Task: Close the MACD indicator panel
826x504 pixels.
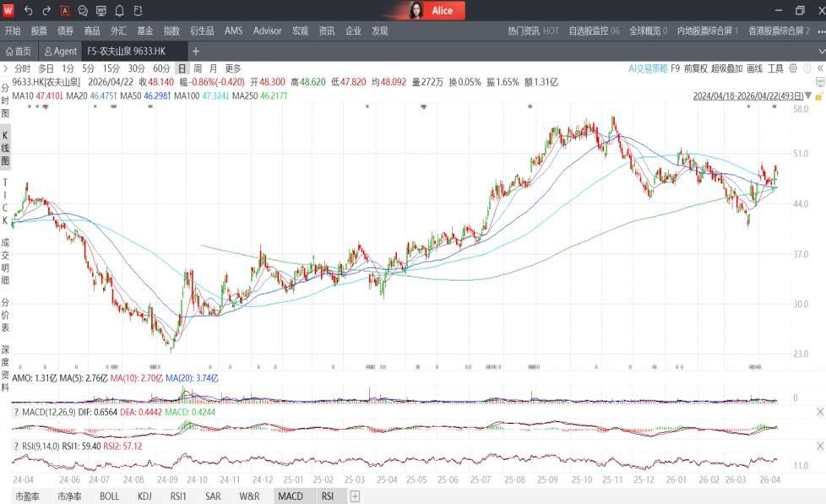Action: (x=819, y=411)
